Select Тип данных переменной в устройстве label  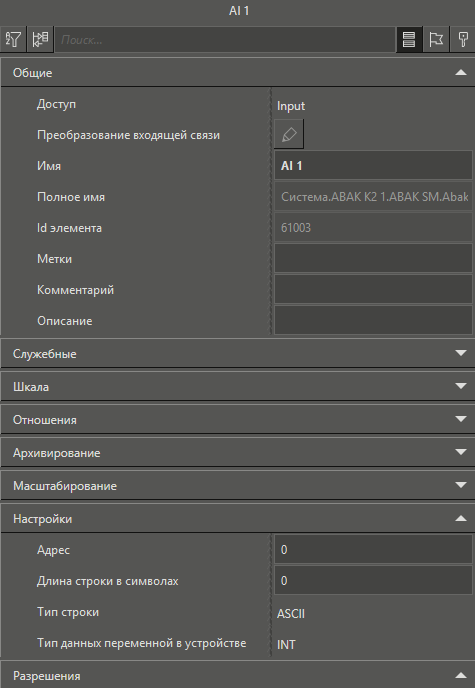point(141,643)
